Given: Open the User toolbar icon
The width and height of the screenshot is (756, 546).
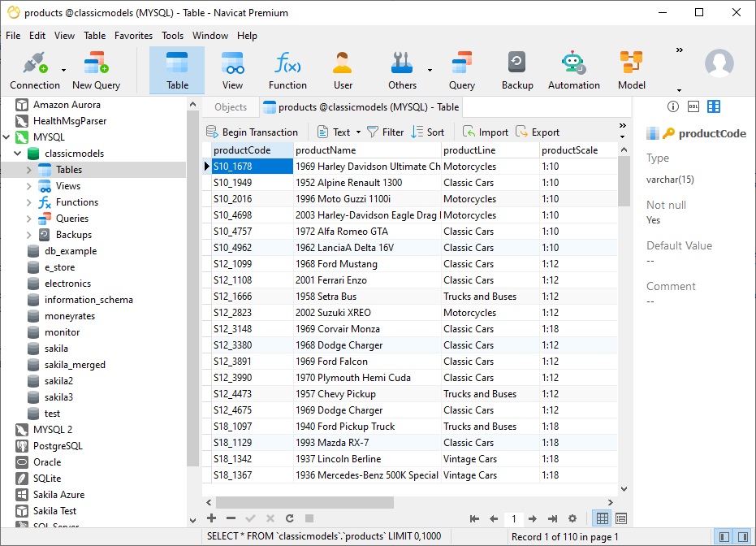Looking at the screenshot, I should (x=343, y=71).
